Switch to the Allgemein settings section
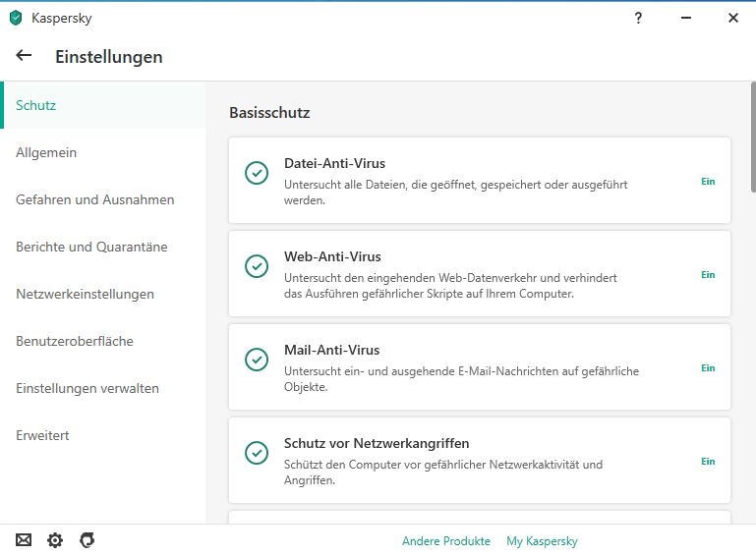The image size is (756, 556). point(46,152)
